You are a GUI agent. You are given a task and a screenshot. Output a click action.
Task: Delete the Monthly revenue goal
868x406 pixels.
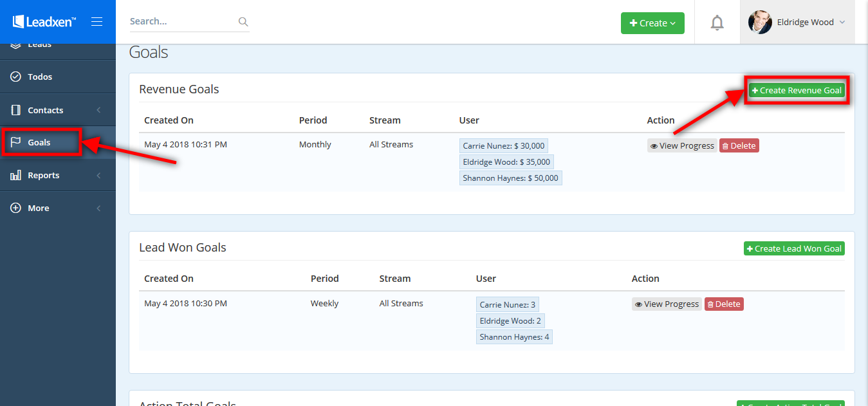pos(739,146)
